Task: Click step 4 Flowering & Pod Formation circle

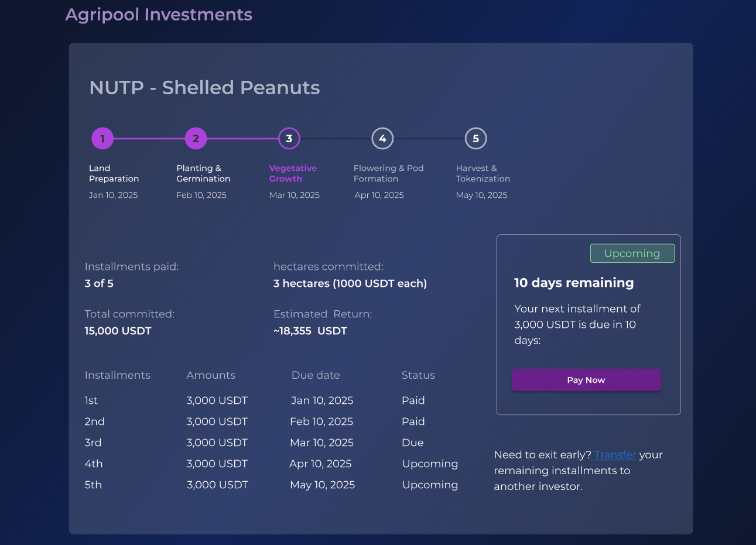Action: point(382,139)
